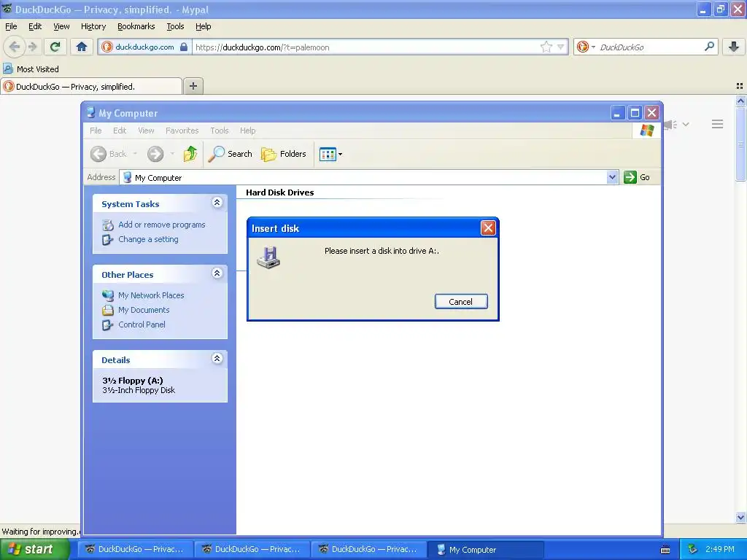Reload the page with the refresh icon
Screen dimensions: 747x560
tap(55, 47)
